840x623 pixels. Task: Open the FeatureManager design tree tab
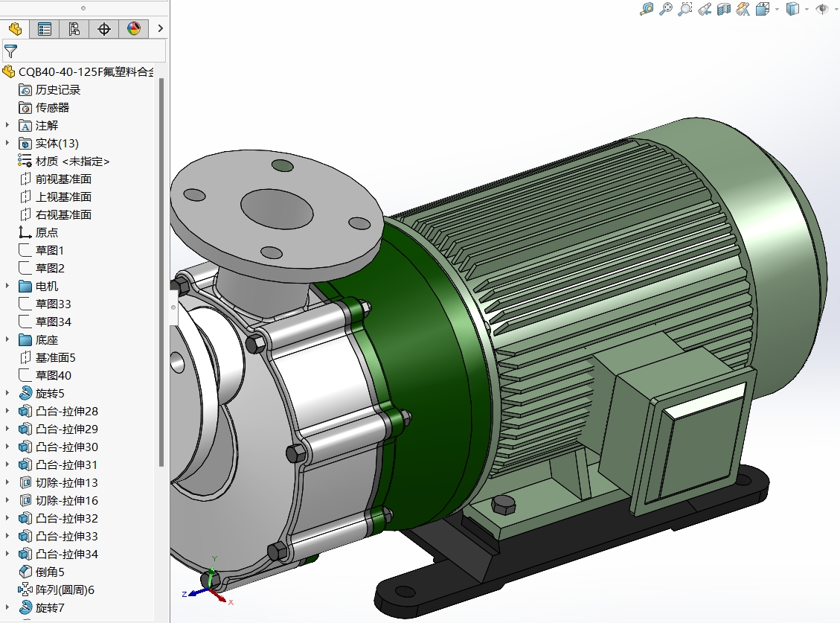[x=15, y=28]
